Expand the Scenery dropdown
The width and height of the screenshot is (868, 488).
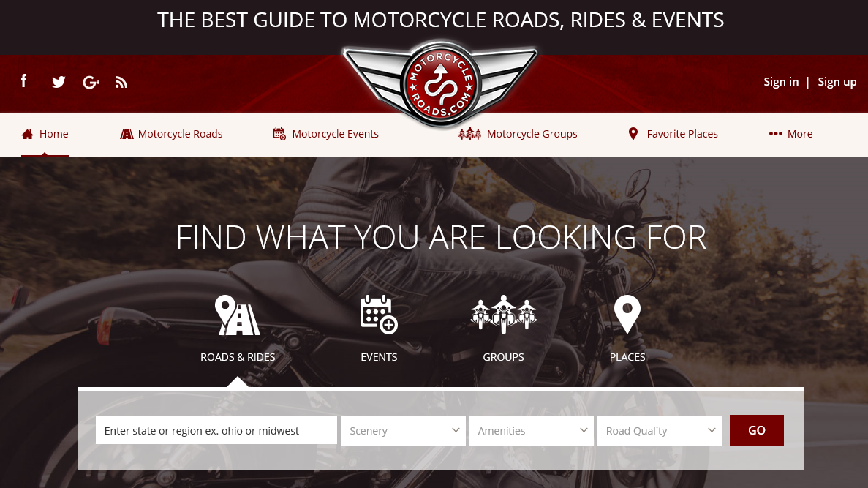click(403, 430)
